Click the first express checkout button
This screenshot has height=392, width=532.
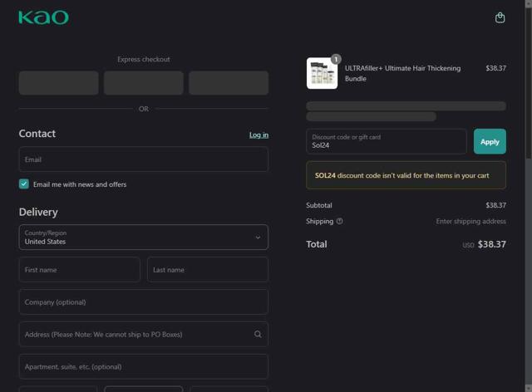(x=59, y=83)
